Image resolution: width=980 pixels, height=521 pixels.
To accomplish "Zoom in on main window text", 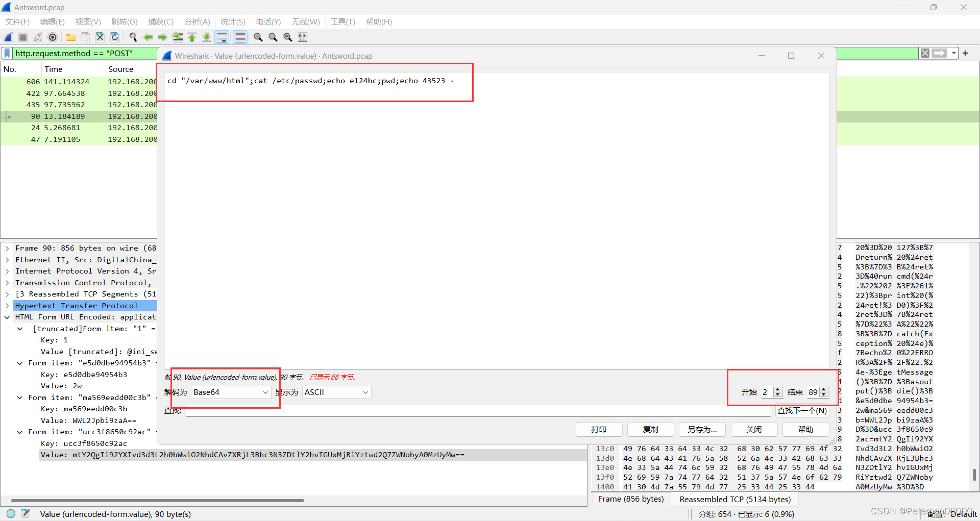I will 258,37.
